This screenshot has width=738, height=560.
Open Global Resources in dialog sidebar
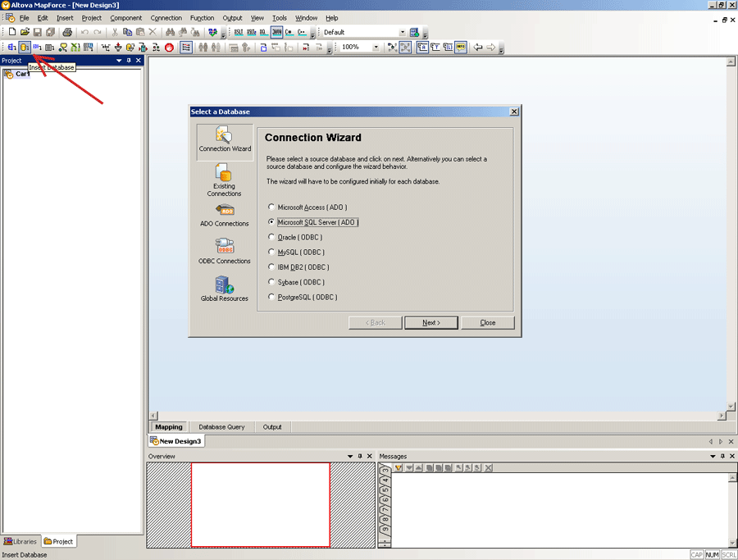click(x=225, y=289)
